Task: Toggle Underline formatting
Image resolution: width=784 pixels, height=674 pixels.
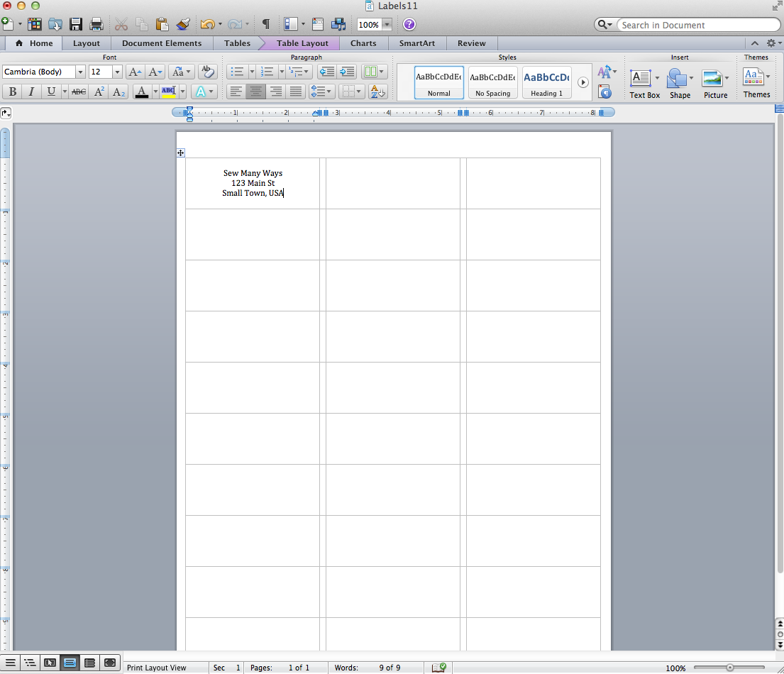Action: [x=50, y=92]
